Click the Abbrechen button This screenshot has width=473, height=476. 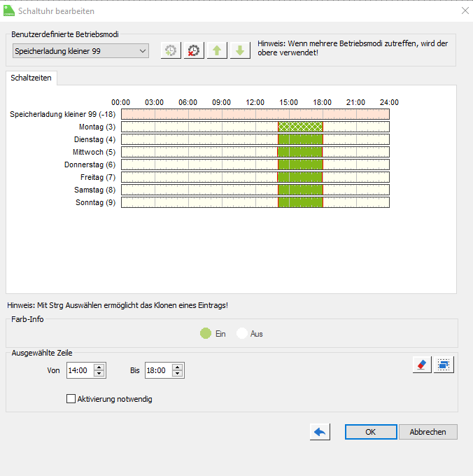[x=428, y=432]
